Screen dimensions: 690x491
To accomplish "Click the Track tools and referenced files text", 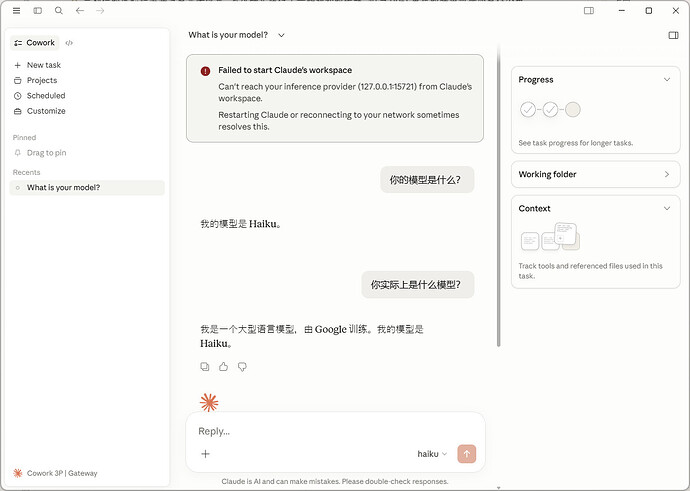I will [591, 271].
